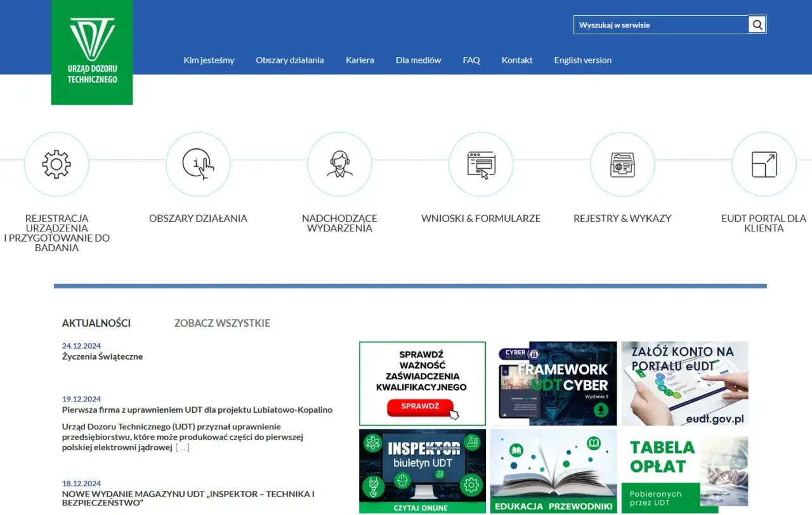This screenshot has height=515, width=812.
Task: Go to the Kariera page
Action: point(360,60)
